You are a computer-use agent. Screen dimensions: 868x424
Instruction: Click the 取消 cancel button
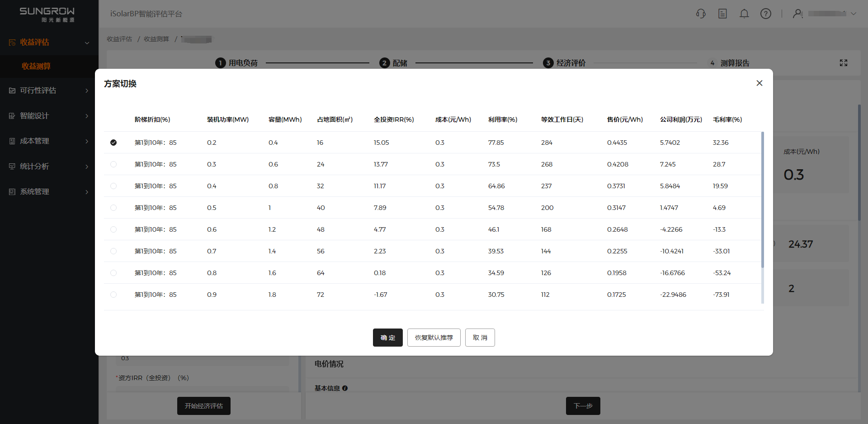tap(480, 338)
